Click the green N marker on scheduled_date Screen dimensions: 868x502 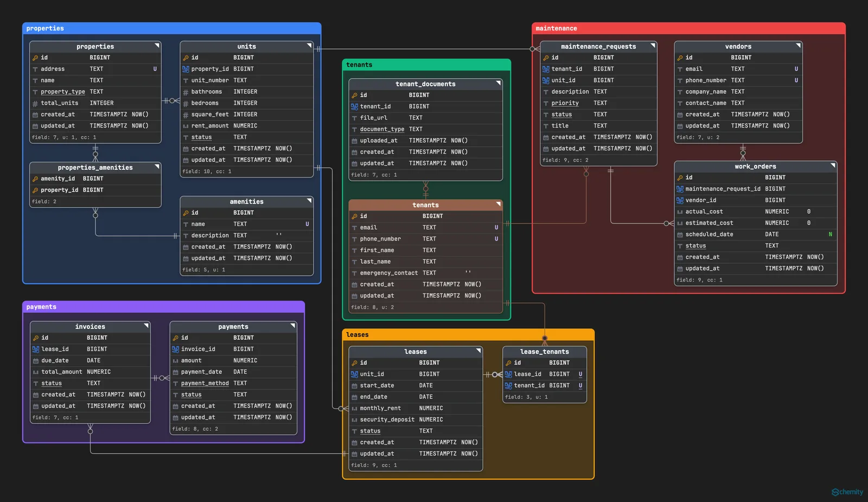coord(830,234)
